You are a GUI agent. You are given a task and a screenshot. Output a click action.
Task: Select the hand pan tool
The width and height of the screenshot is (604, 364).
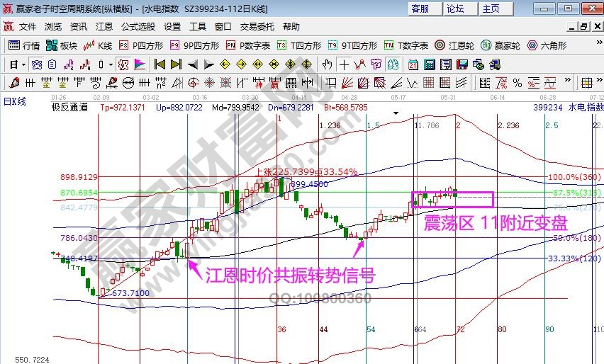328,64
